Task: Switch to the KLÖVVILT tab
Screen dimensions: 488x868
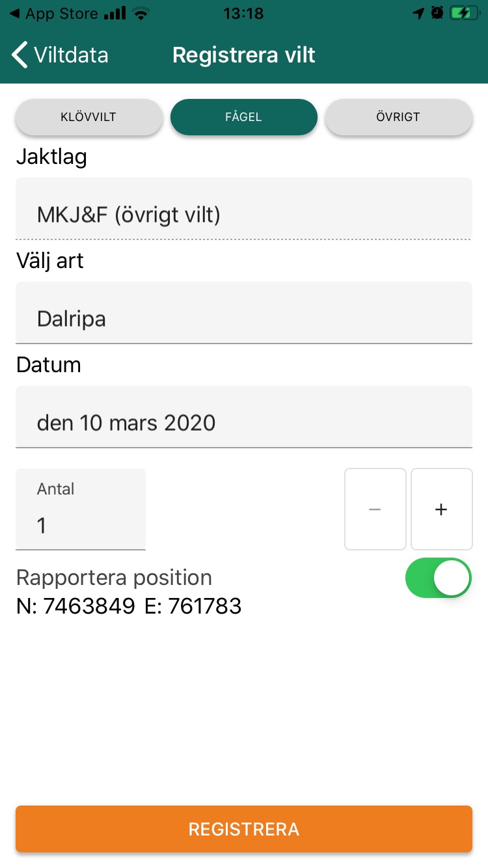Action: click(x=88, y=117)
